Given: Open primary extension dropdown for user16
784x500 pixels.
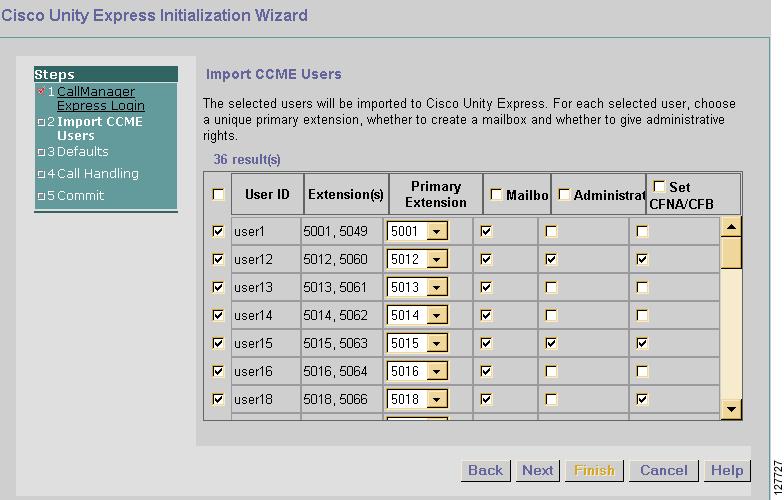Looking at the screenshot, I should click(417, 371).
